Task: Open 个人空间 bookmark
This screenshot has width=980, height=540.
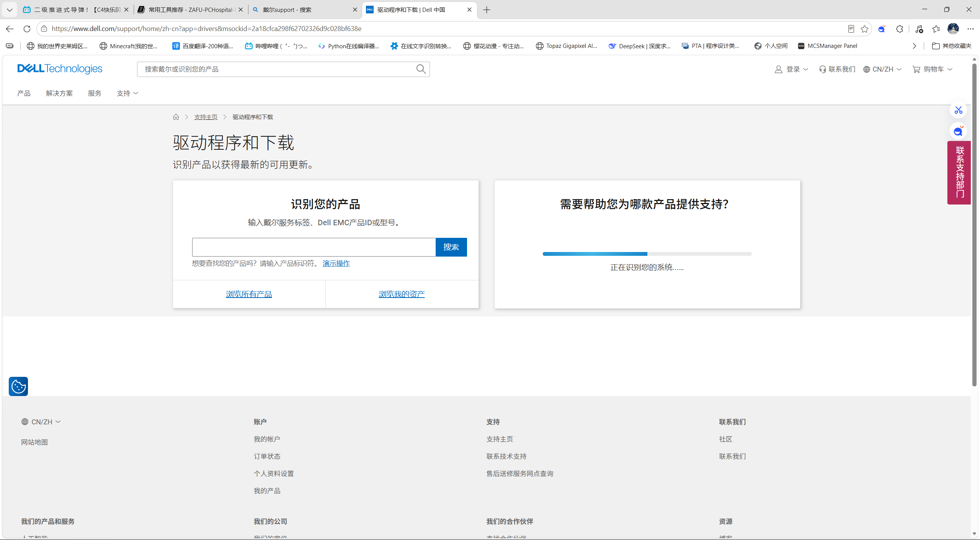Action: [771, 46]
